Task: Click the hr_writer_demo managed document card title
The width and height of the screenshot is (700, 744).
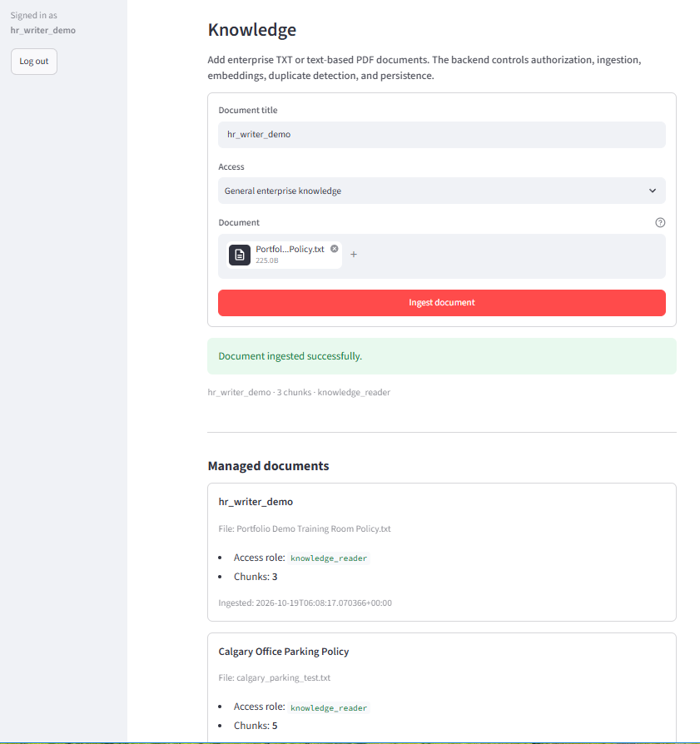Action: pos(256,502)
